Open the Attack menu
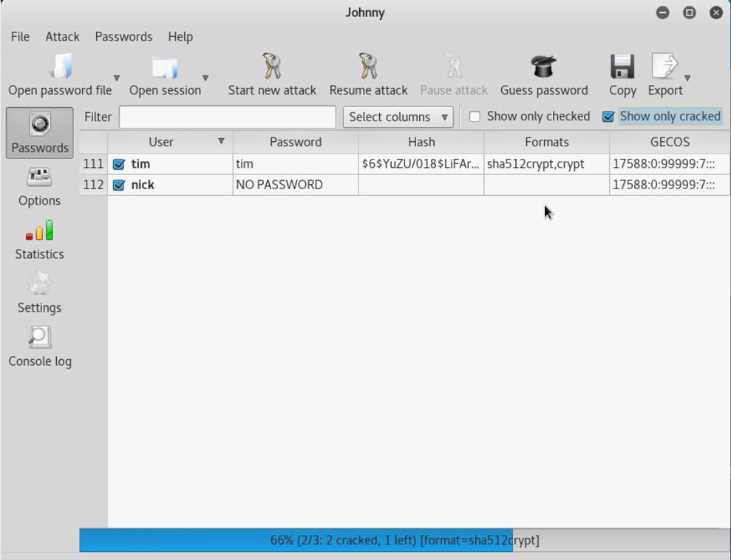This screenshot has width=731, height=560. tap(63, 37)
